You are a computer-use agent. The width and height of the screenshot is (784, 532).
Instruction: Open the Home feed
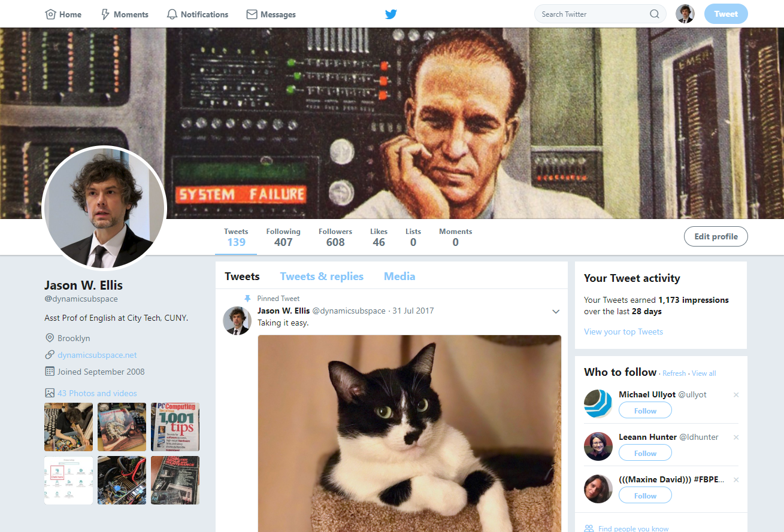tap(63, 14)
